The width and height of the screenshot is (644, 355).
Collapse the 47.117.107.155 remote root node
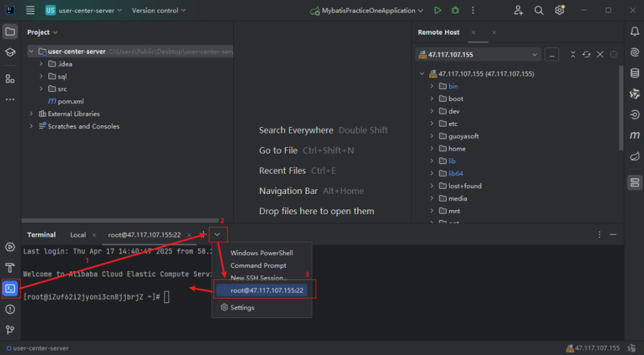[422, 74]
